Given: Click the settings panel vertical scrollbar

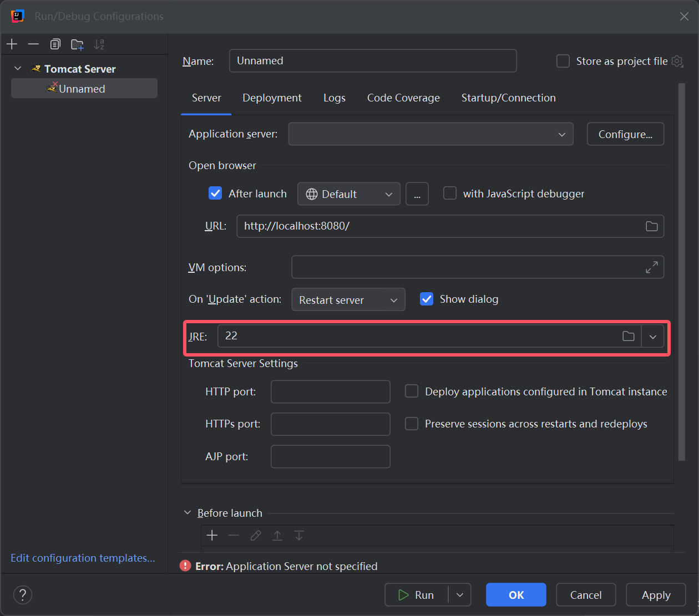Looking at the screenshot, I should pyautogui.click(x=681, y=272).
